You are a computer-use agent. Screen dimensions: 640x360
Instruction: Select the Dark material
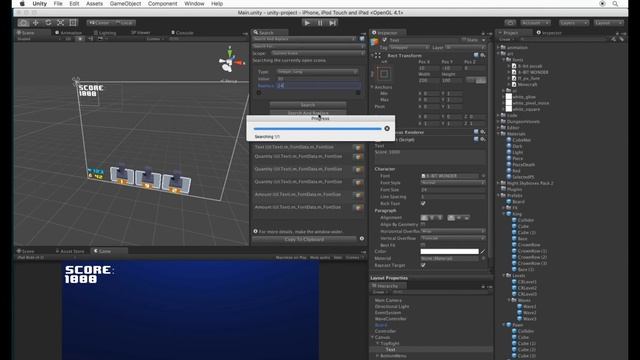517,146
